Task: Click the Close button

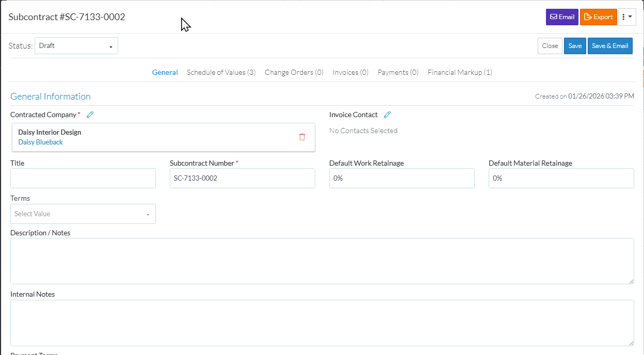Action: [550, 46]
